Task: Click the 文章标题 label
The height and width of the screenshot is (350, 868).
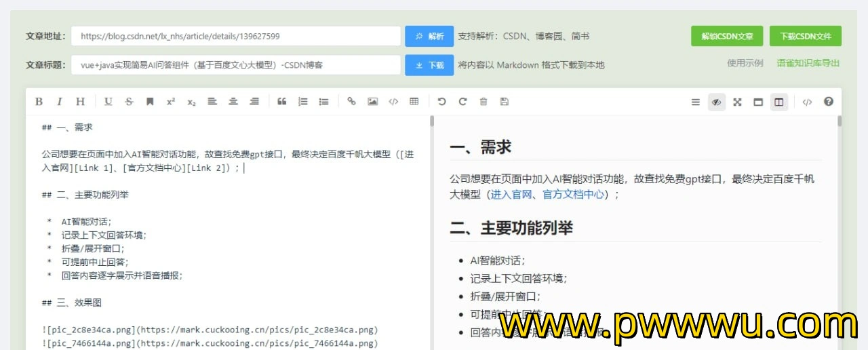Action: (45, 65)
